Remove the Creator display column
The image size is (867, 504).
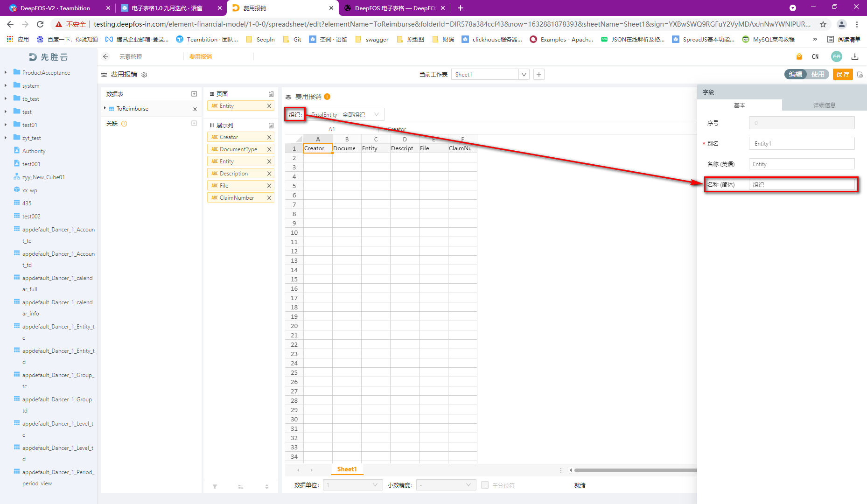tap(269, 137)
